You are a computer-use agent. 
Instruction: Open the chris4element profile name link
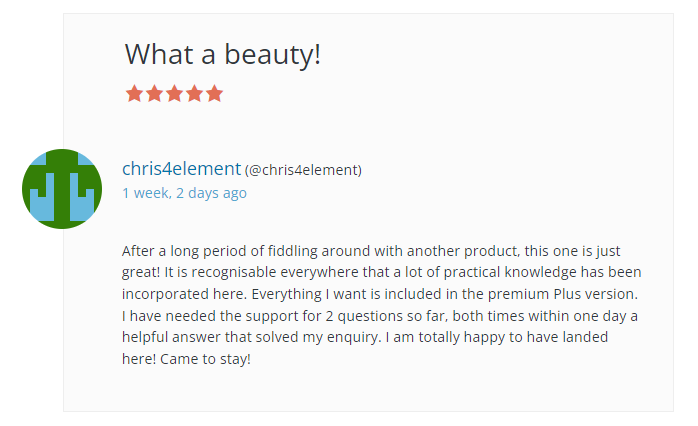pyautogui.click(x=181, y=169)
